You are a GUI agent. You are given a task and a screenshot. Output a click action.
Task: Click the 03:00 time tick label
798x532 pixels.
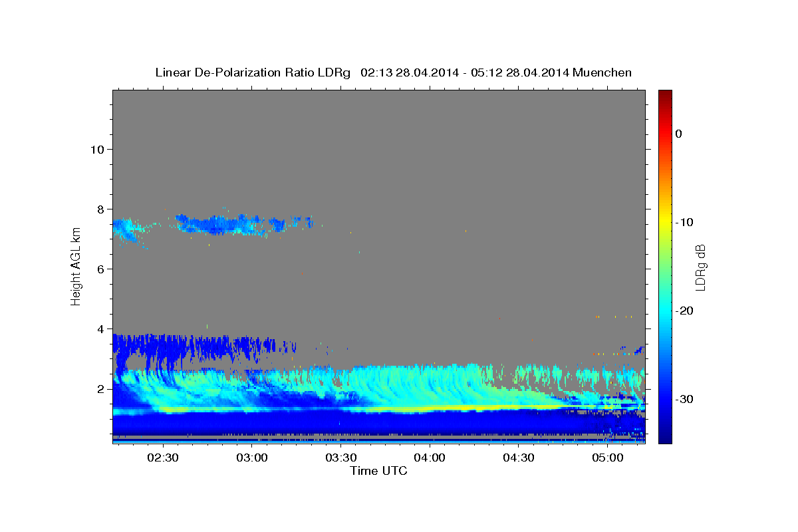[251, 458]
